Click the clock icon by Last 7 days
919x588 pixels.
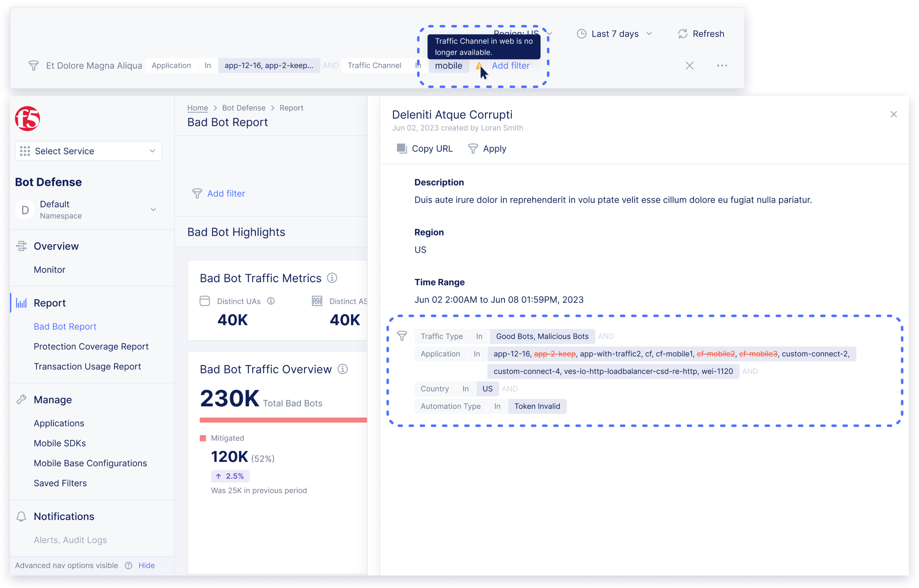(x=582, y=34)
